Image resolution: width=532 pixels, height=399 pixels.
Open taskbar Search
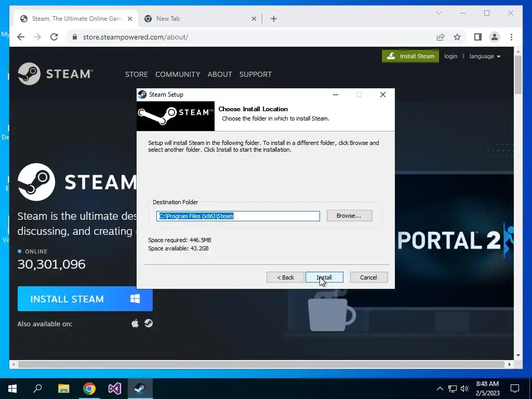(x=37, y=388)
